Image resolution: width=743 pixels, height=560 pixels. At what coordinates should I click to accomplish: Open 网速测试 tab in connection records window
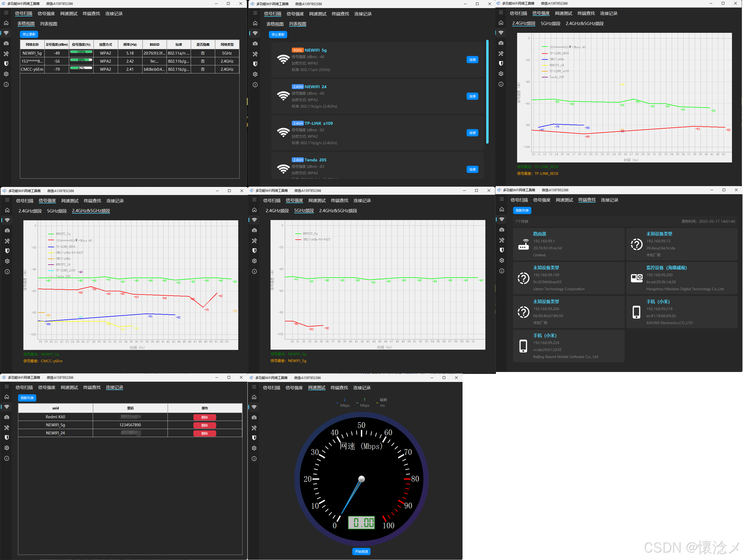tap(69, 387)
